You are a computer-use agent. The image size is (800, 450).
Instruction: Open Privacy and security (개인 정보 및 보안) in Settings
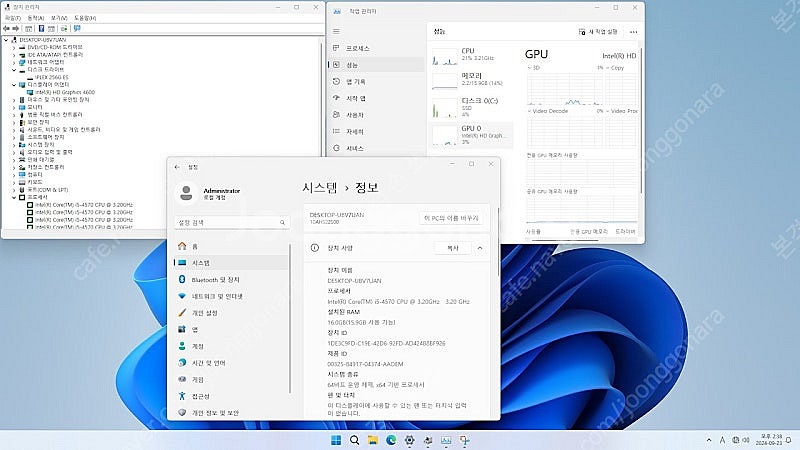click(232, 413)
